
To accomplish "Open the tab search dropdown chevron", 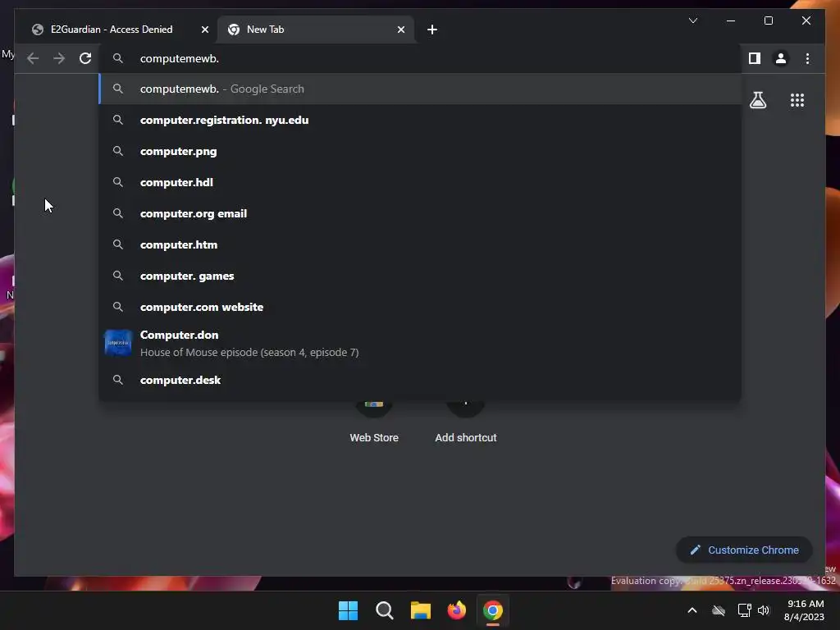I will coord(693,21).
